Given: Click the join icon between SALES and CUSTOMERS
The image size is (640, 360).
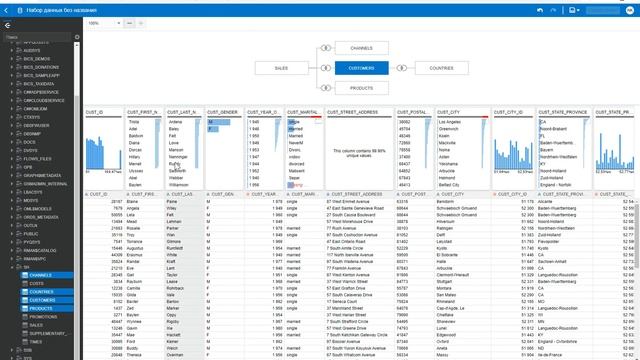Looking at the screenshot, I should click(325, 68).
